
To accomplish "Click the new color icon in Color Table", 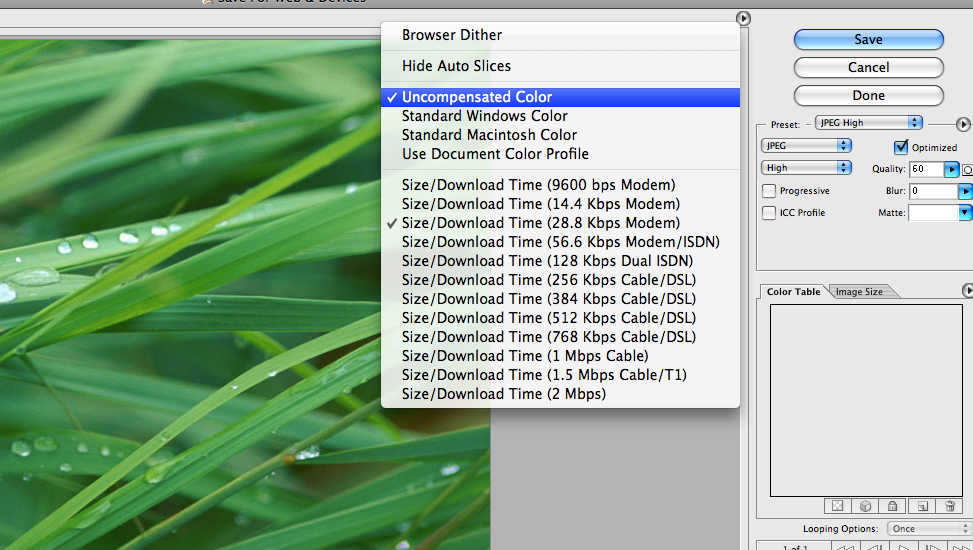I will pos(922,506).
